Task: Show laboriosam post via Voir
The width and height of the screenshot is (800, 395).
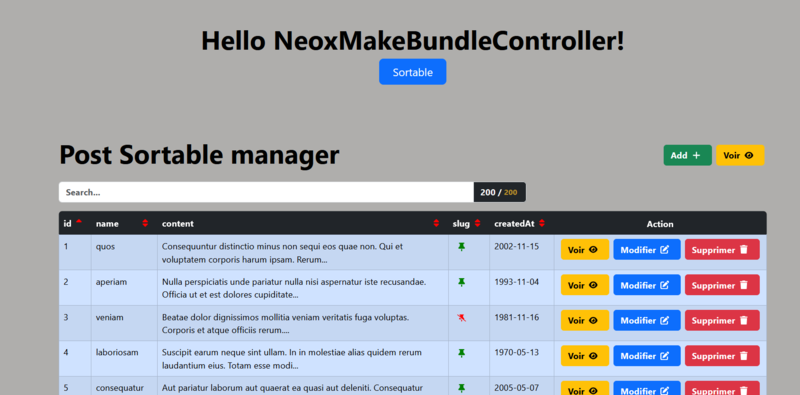Action: [585, 356]
